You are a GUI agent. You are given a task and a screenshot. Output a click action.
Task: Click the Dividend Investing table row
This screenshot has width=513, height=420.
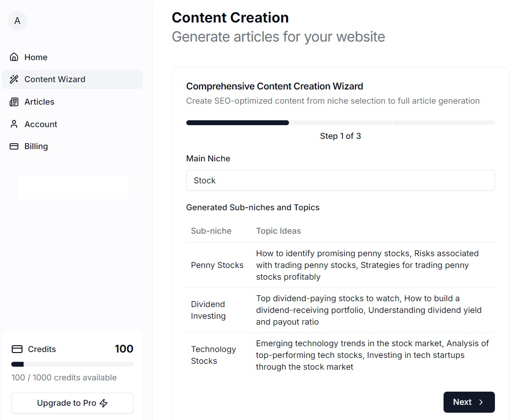pos(208,310)
